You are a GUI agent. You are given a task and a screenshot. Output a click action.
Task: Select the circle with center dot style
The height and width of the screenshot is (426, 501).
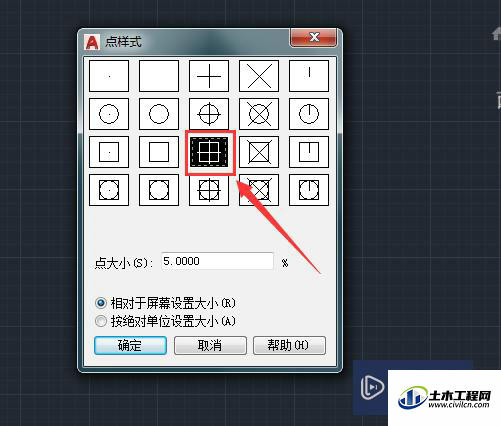pos(109,114)
